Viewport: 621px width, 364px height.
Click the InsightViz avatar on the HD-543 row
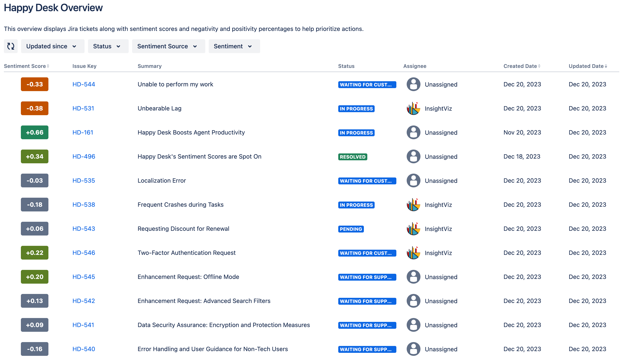tap(413, 229)
